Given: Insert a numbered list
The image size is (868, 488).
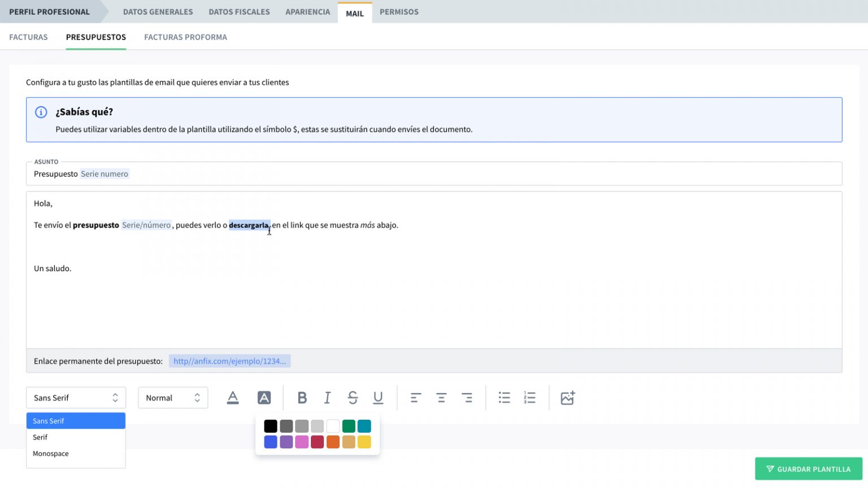Looking at the screenshot, I should click(x=530, y=398).
